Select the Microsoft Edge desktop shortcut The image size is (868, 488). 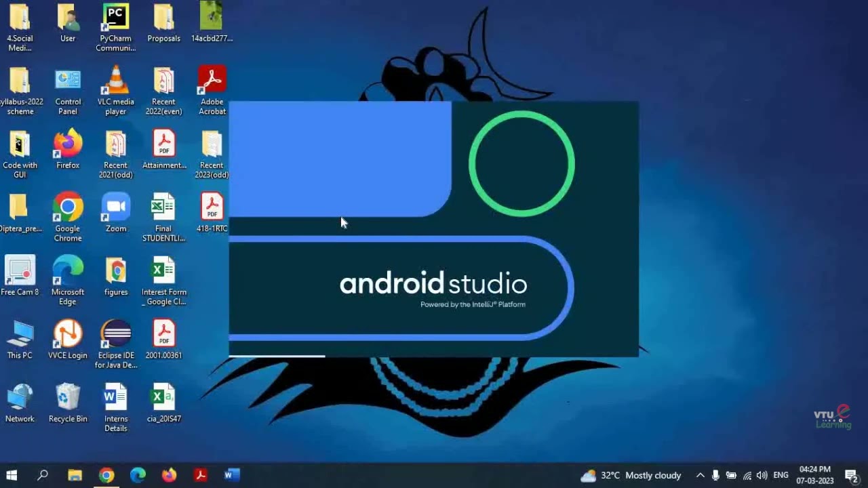(x=68, y=281)
